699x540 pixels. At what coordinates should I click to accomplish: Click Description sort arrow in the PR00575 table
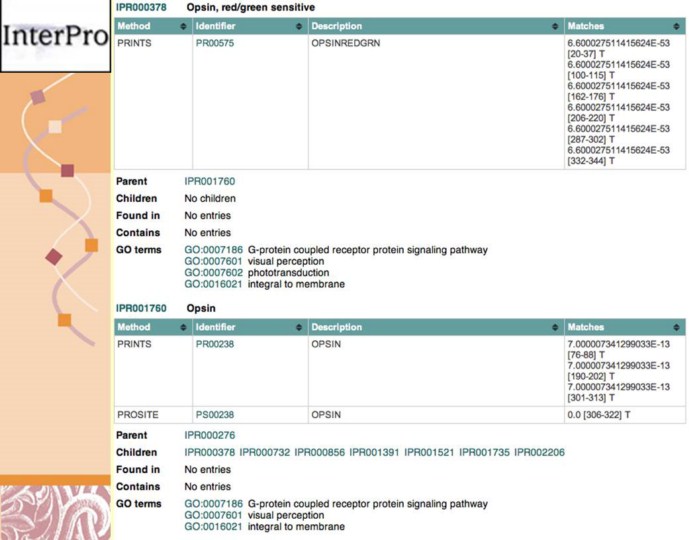pyautogui.click(x=555, y=25)
